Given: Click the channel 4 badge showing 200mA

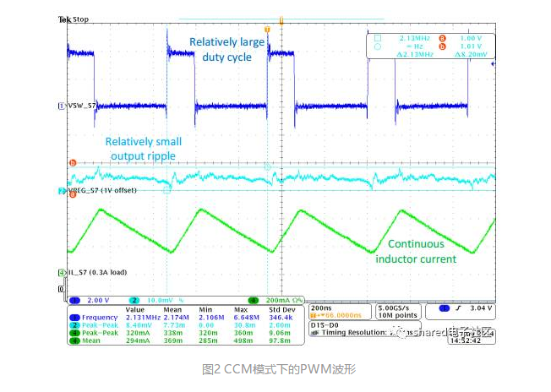Looking at the screenshot, I should [x=269, y=300].
